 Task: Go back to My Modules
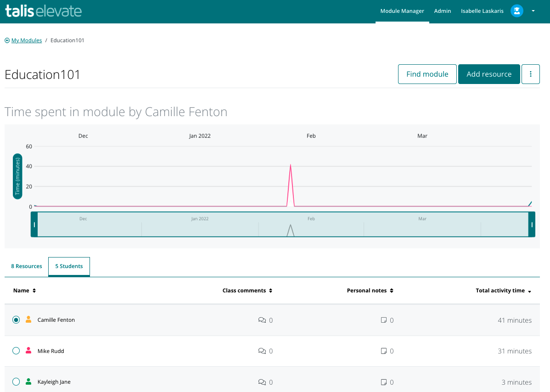coord(27,40)
